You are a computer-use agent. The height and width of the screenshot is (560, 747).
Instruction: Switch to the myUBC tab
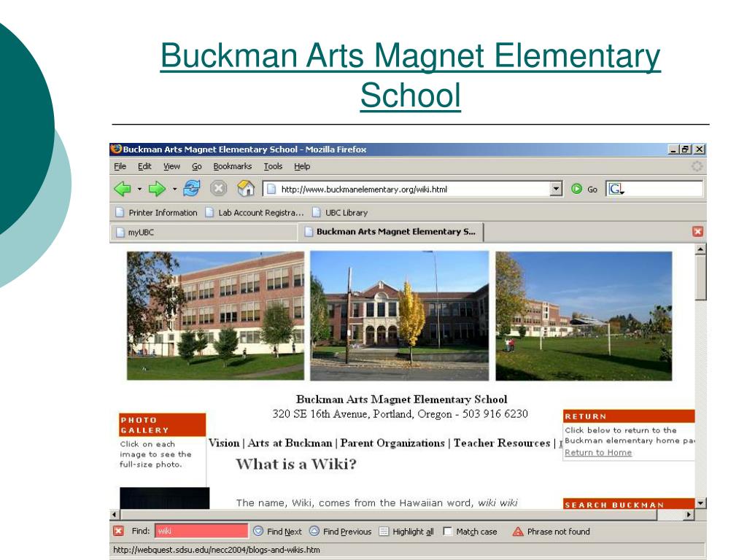[205, 233]
